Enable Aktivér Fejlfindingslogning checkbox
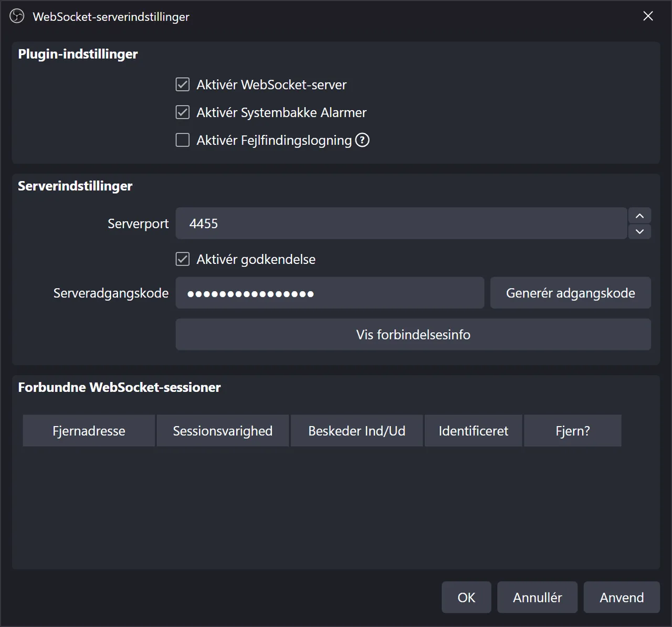Screen dimensions: 672x627 tap(183, 140)
